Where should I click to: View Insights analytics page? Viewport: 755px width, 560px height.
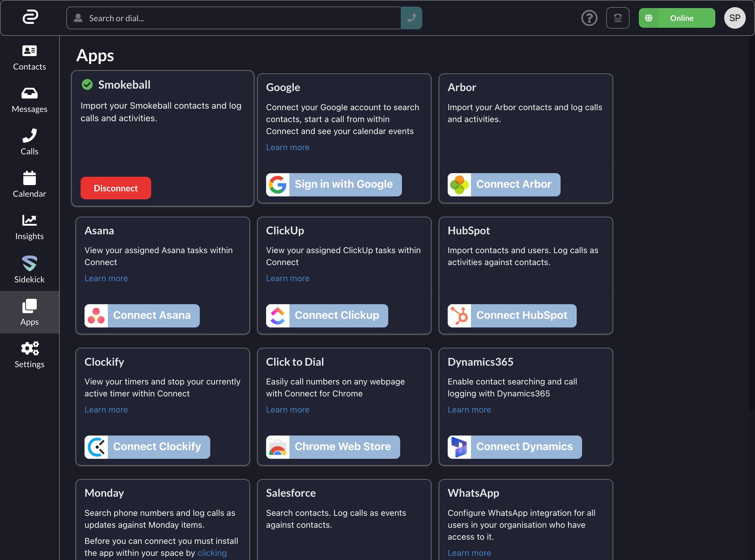[30, 227]
